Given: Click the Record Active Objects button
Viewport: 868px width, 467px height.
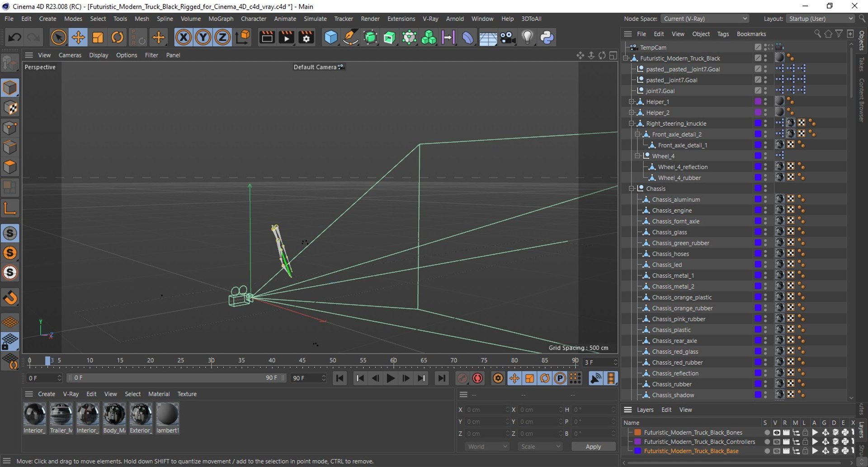Looking at the screenshot, I should [x=462, y=378].
